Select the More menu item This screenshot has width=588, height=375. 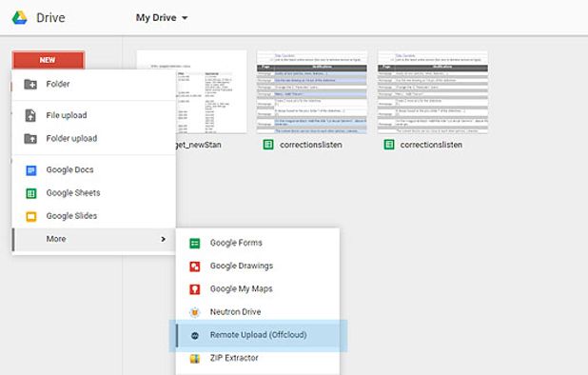(94, 239)
